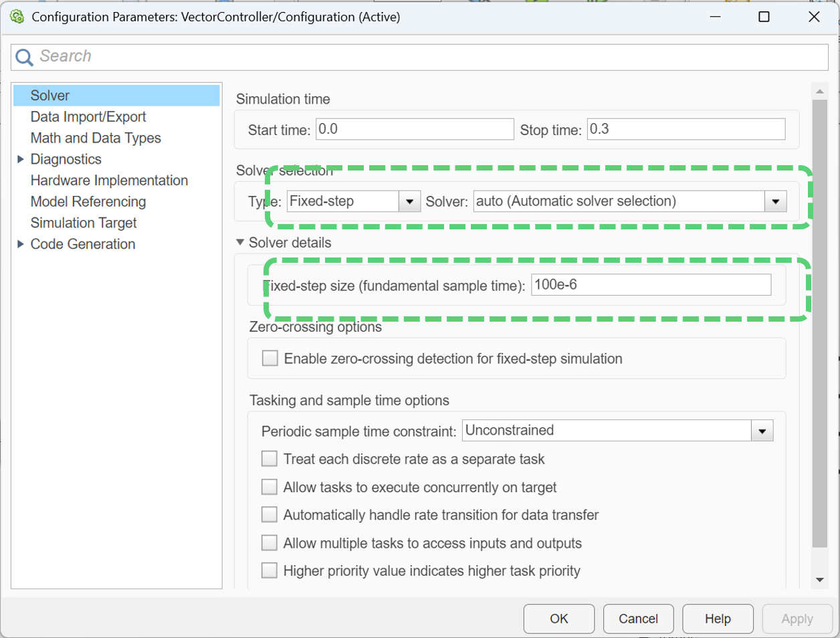The height and width of the screenshot is (638, 840).
Task: Open the Model Referencing pane
Action: click(88, 202)
